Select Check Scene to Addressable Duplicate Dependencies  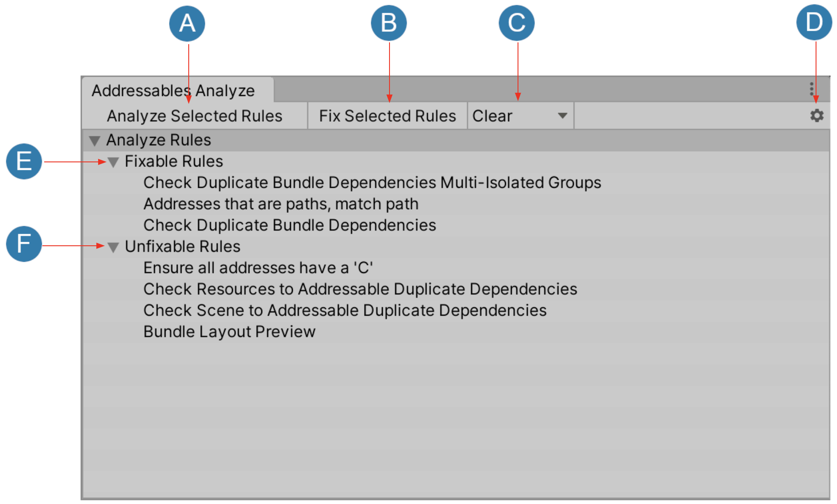pyautogui.click(x=344, y=310)
